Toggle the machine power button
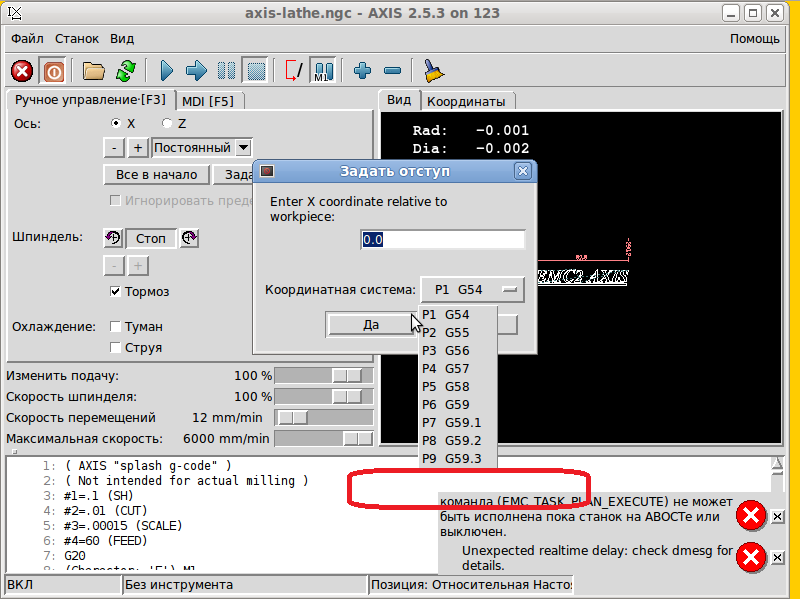 click(x=53, y=71)
